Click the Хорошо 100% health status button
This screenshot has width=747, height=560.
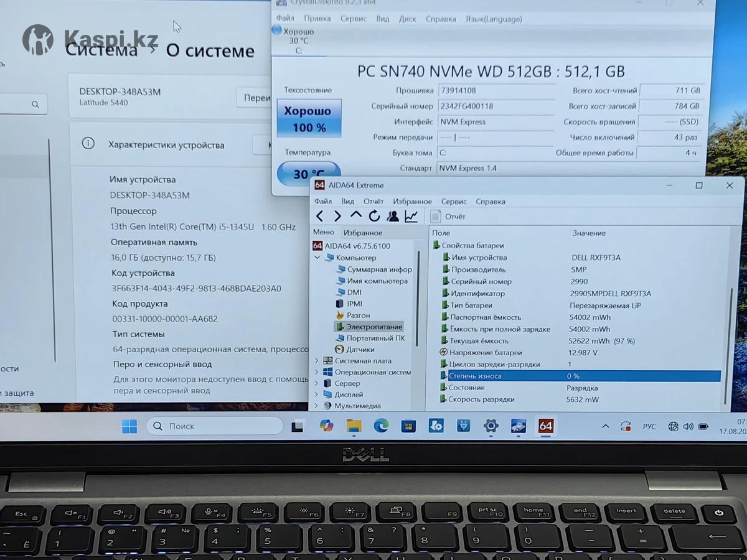coord(309,118)
